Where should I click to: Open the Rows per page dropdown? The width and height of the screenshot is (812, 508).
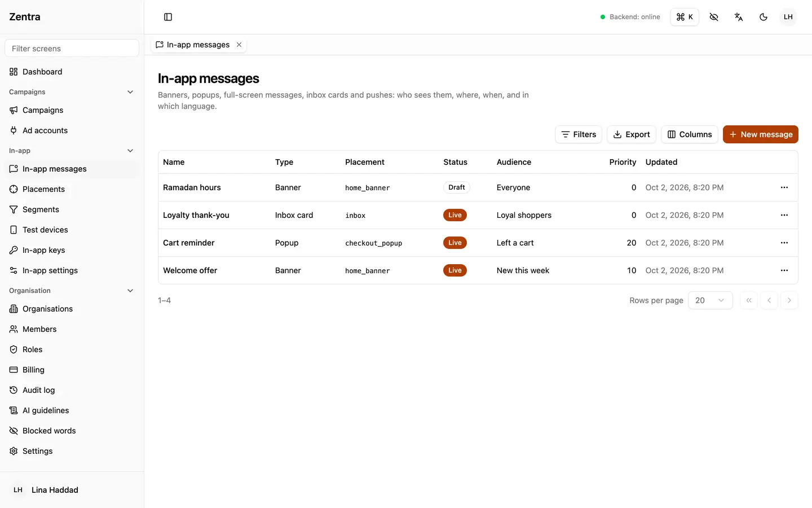(710, 300)
